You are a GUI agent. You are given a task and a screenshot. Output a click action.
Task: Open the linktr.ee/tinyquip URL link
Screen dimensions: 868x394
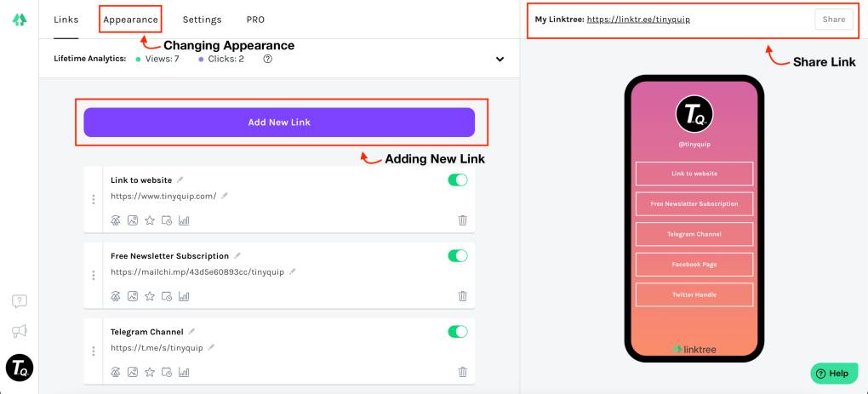point(637,20)
